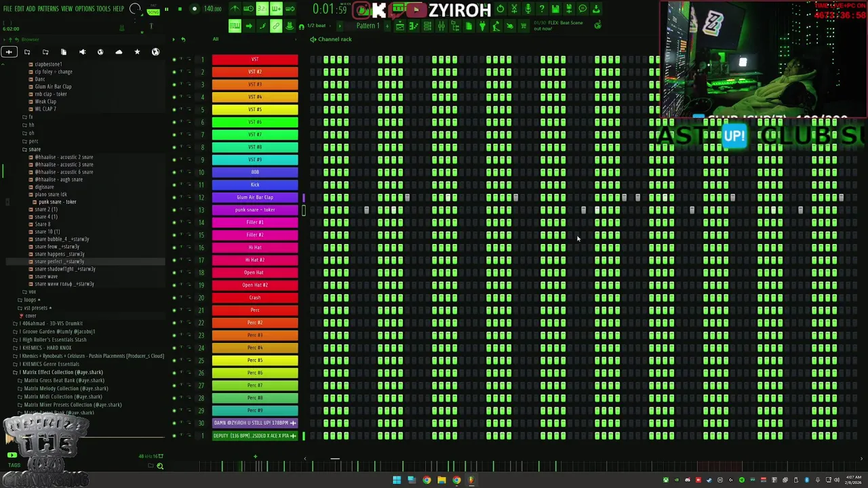868x488 pixels.
Task: Click the browser search magnifier icon
Action: (160, 466)
